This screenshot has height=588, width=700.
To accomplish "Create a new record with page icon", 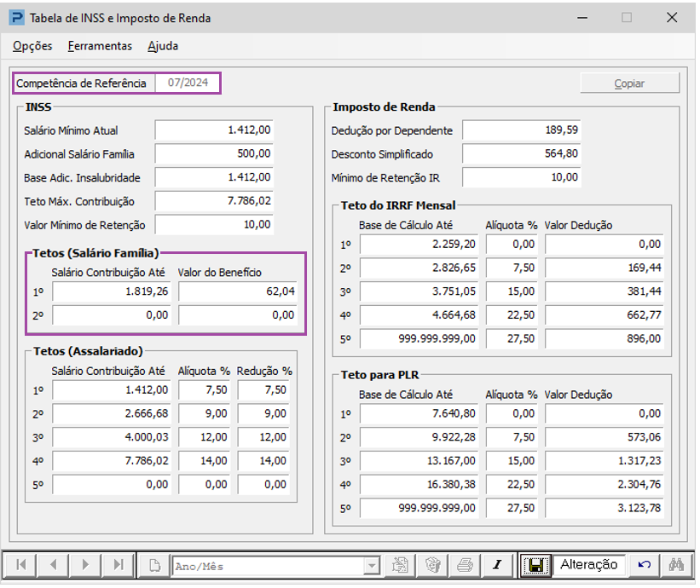I will pos(154,566).
